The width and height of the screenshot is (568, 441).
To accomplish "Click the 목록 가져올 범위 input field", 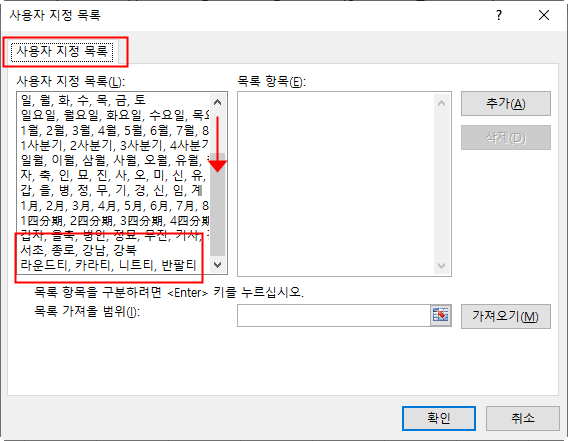I will pyautogui.click(x=334, y=315).
